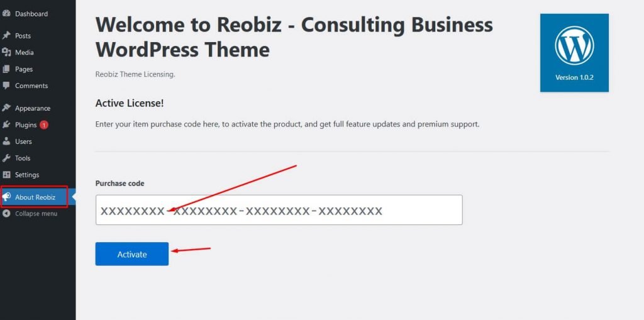Click the Media library icon

pyautogui.click(x=6, y=52)
